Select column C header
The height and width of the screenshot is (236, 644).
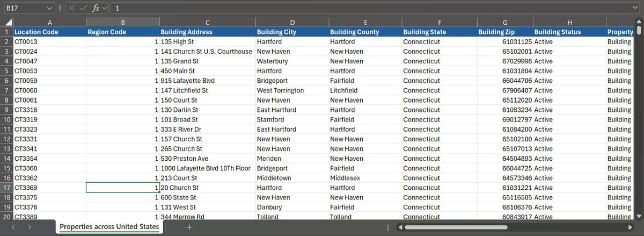pos(207,22)
